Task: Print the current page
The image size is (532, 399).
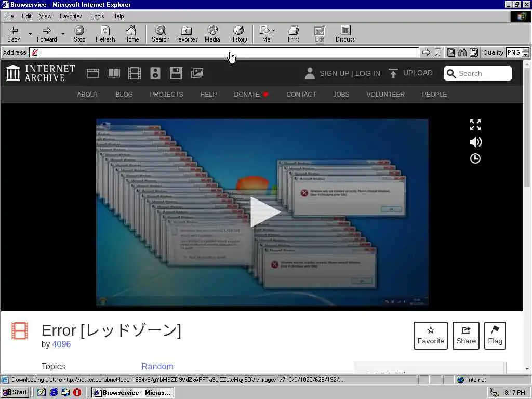Action: [293, 34]
